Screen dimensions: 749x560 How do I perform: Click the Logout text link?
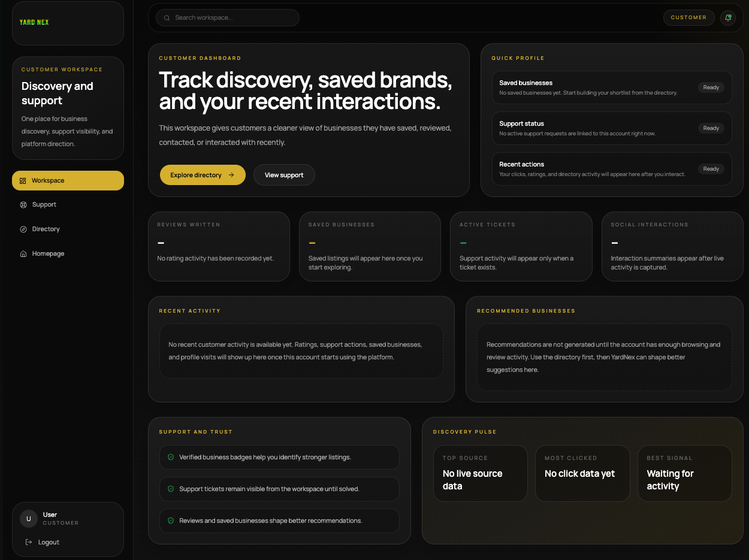pyautogui.click(x=49, y=542)
